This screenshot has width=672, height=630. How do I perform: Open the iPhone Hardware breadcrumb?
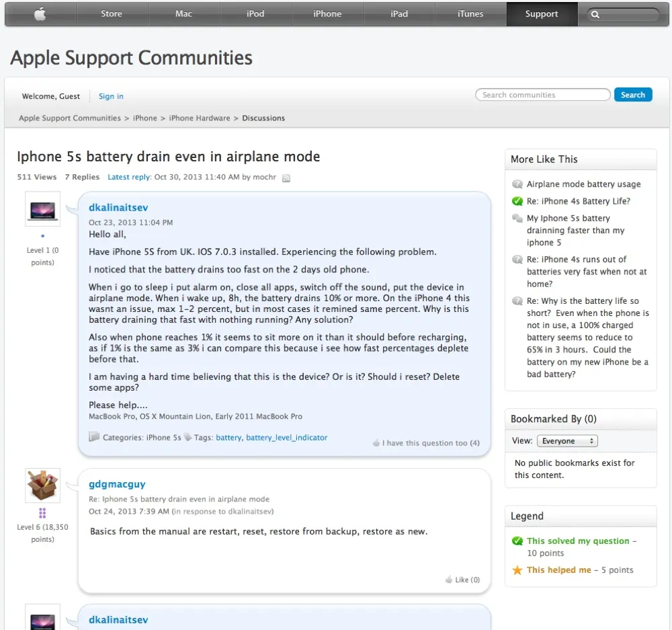(200, 118)
